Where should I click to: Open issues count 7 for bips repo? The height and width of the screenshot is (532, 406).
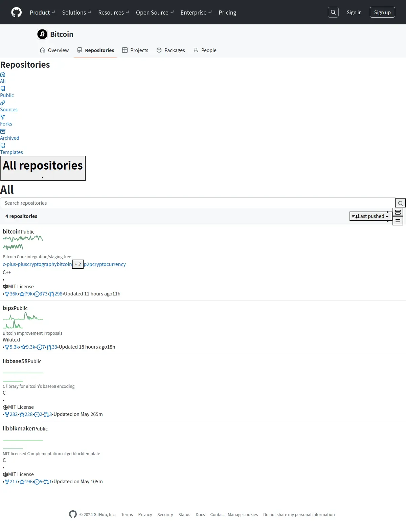point(41,347)
